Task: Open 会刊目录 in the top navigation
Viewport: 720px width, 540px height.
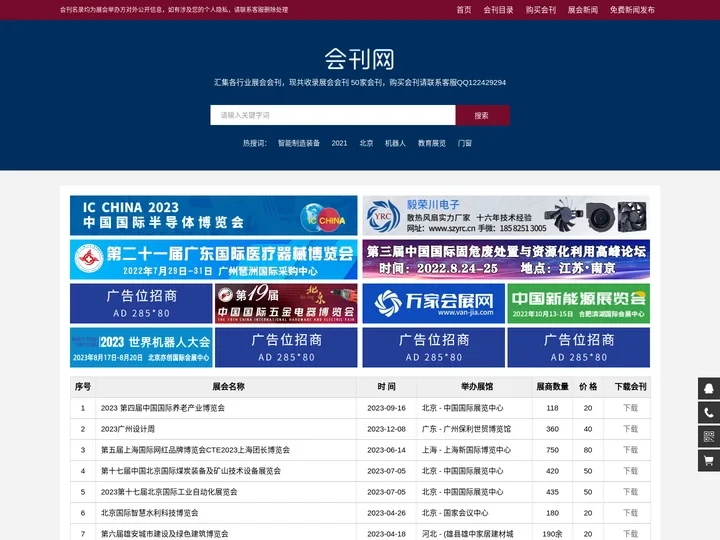Action: 498,10
